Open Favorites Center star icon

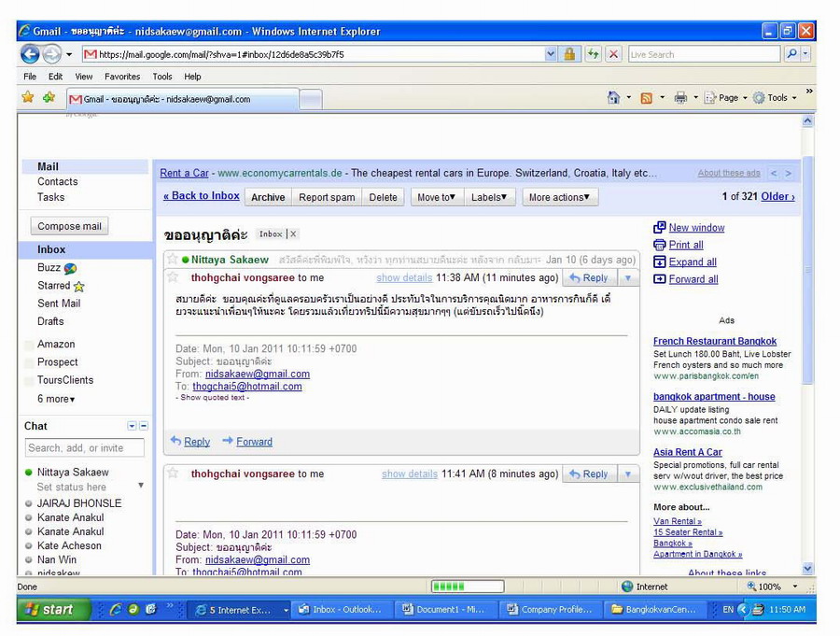(27, 97)
